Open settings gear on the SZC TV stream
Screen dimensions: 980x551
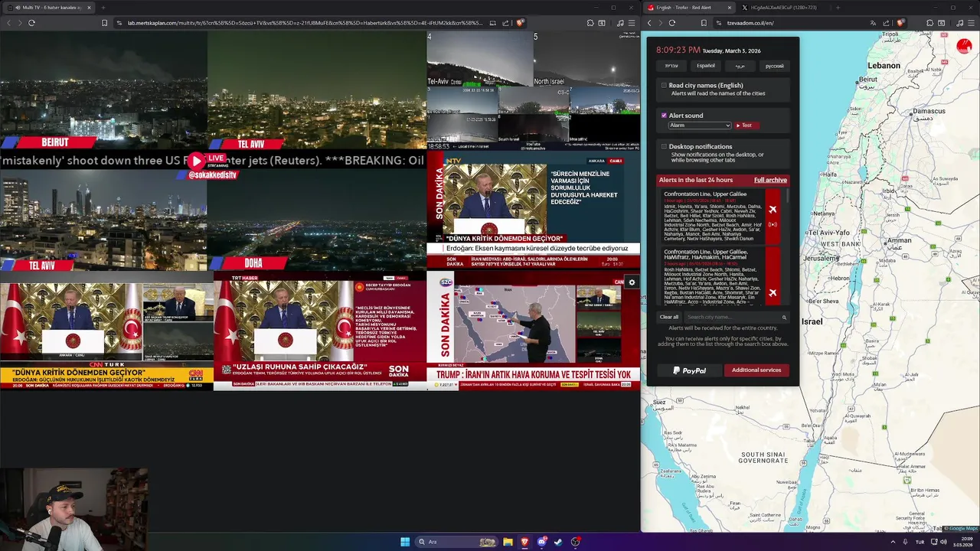point(632,282)
